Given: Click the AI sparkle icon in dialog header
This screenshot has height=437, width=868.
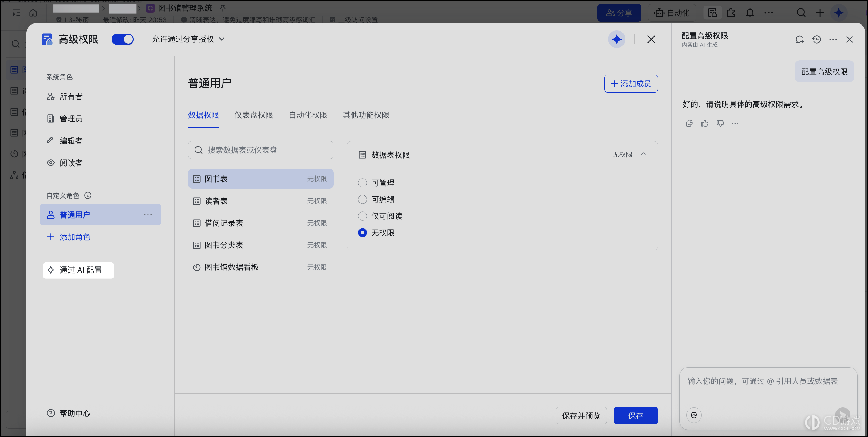Looking at the screenshot, I should (616, 39).
